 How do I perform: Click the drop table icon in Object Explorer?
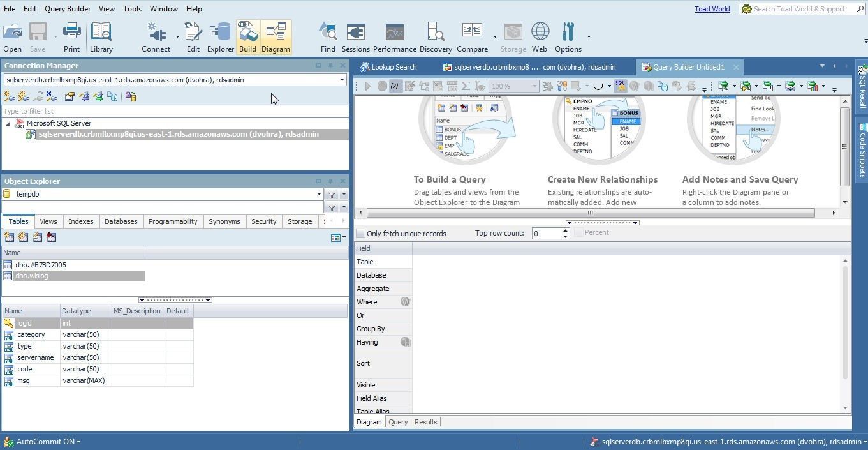coord(52,237)
